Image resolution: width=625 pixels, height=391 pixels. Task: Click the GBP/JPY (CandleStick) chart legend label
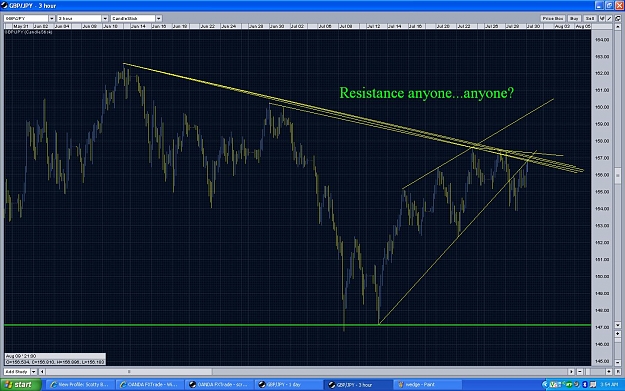pos(29,32)
